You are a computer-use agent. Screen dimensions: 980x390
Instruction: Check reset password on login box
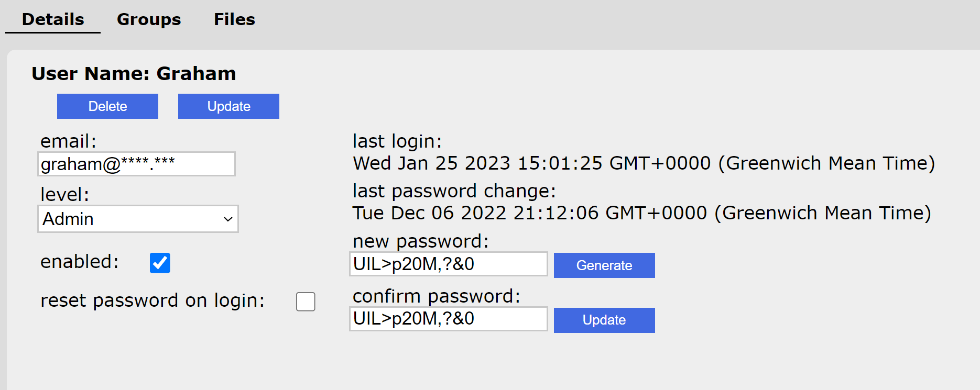(x=306, y=302)
